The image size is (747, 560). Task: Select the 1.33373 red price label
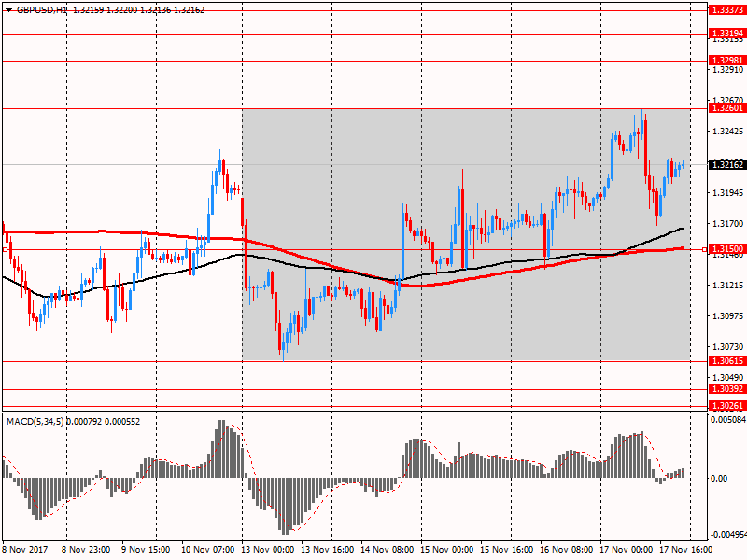pyautogui.click(x=727, y=10)
